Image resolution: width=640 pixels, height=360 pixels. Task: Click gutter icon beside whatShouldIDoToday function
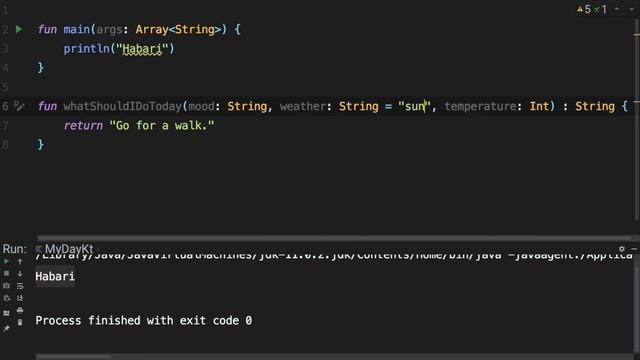pos(19,106)
